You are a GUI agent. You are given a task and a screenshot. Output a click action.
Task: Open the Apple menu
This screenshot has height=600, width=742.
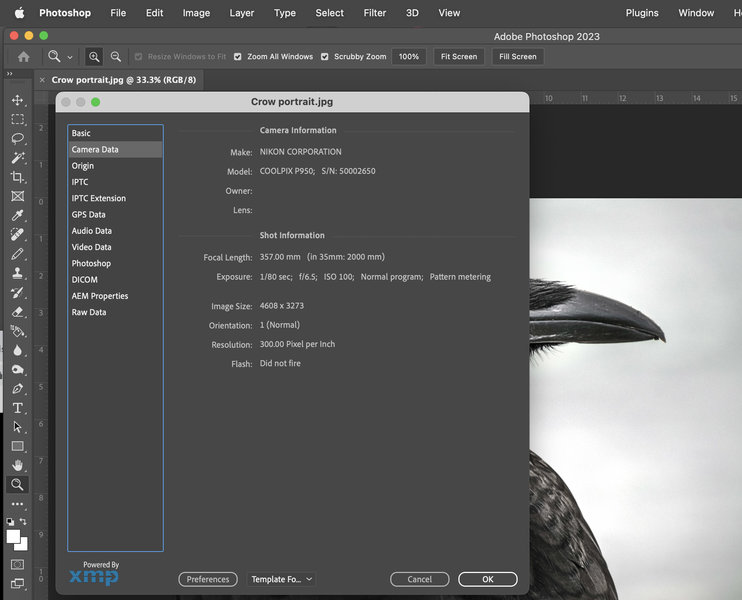click(19, 13)
